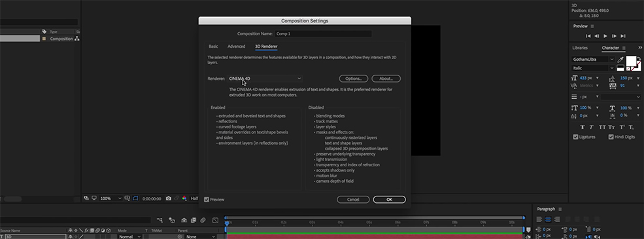Open the 100% magnification dropdown
The width and height of the screenshot is (644, 239).
[111, 198]
